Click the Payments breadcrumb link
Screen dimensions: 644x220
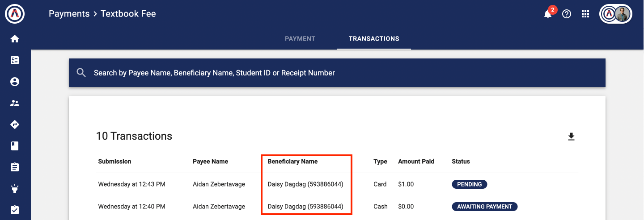69,14
